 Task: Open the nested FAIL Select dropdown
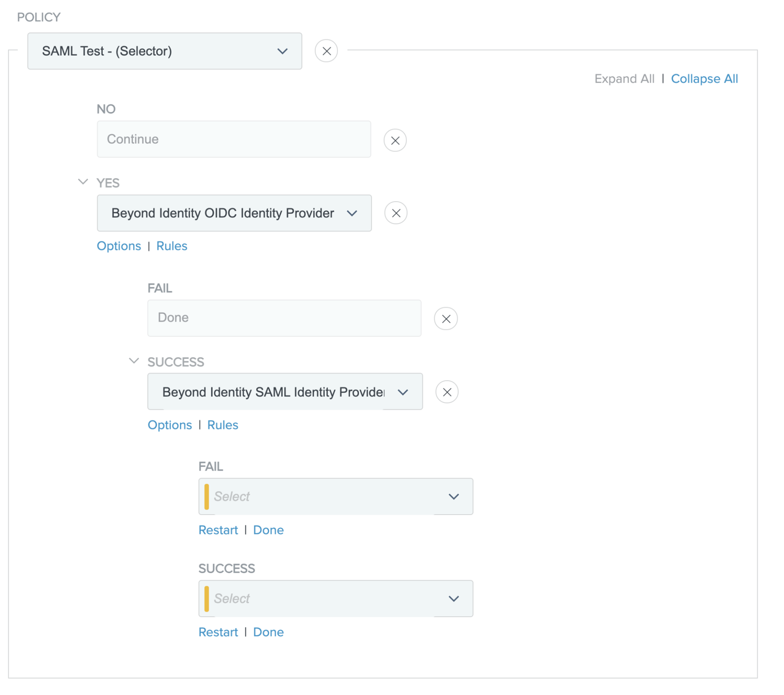point(336,496)
